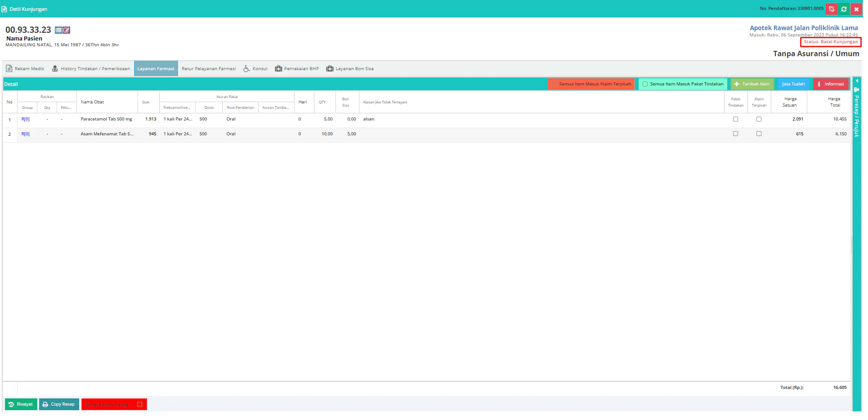Click the History Tindakan doctor icon
868x420 pixels.
(55, 69)
